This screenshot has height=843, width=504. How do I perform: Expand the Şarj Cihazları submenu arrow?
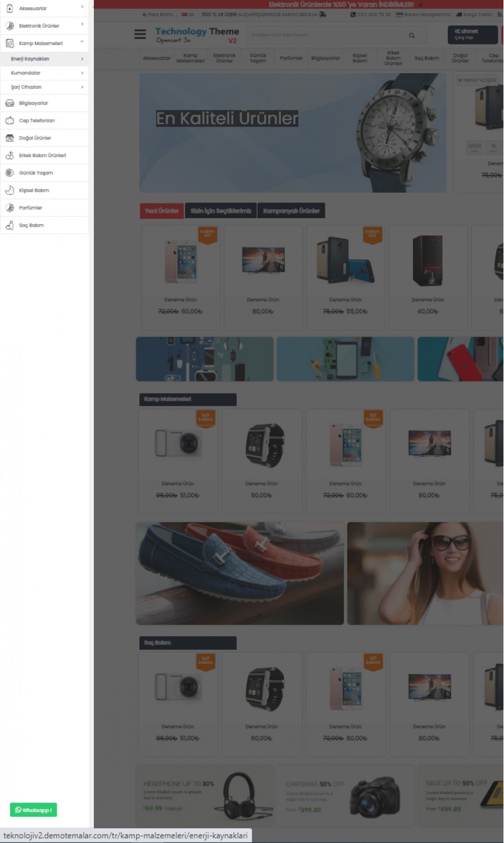pos(82,87)
